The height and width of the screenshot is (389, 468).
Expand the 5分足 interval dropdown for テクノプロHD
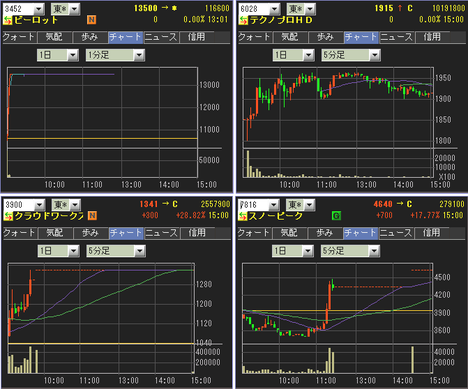point(375,55)
